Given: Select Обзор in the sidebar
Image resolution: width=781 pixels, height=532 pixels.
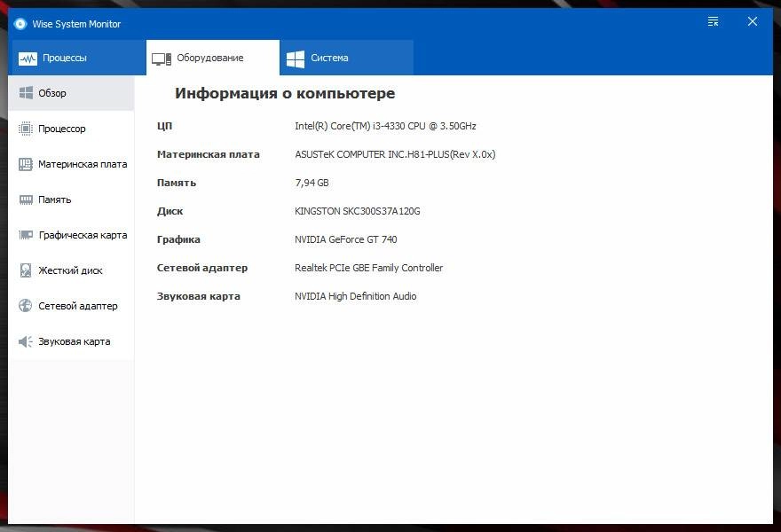Looking at the screenshot, I should point(71,93).
